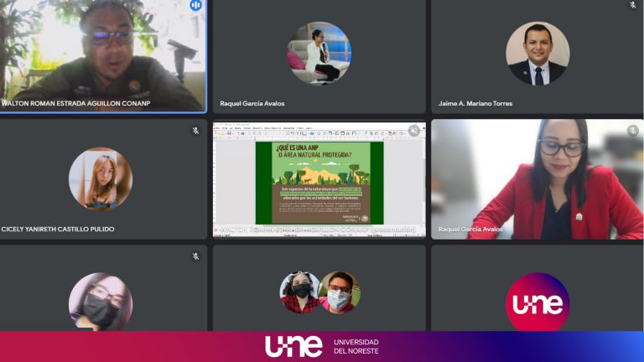Click Jaime A. Mariano Torres' profile photo
644x362 pixels.
click(538, 54)
